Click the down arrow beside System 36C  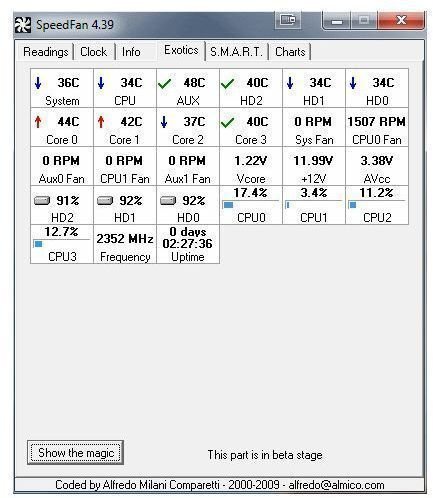pos(38,83)
